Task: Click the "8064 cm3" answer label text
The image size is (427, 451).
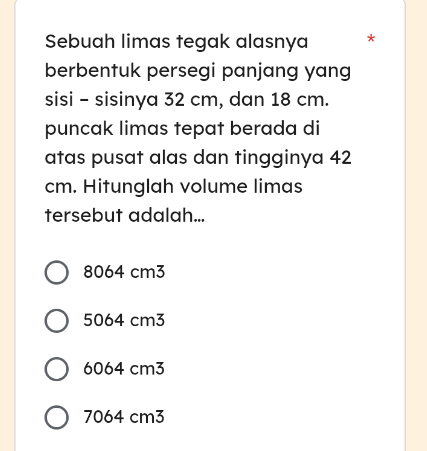Action: [x=124, y=272]
